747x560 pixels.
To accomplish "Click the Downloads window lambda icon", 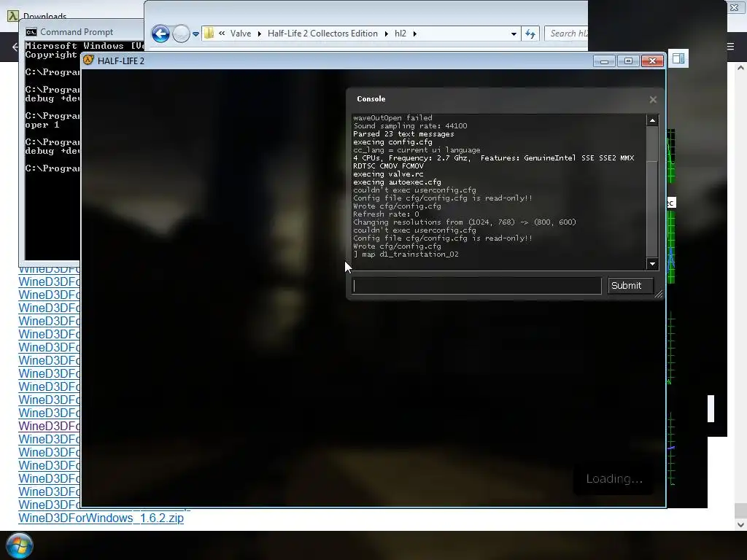I will click(13, 16).
